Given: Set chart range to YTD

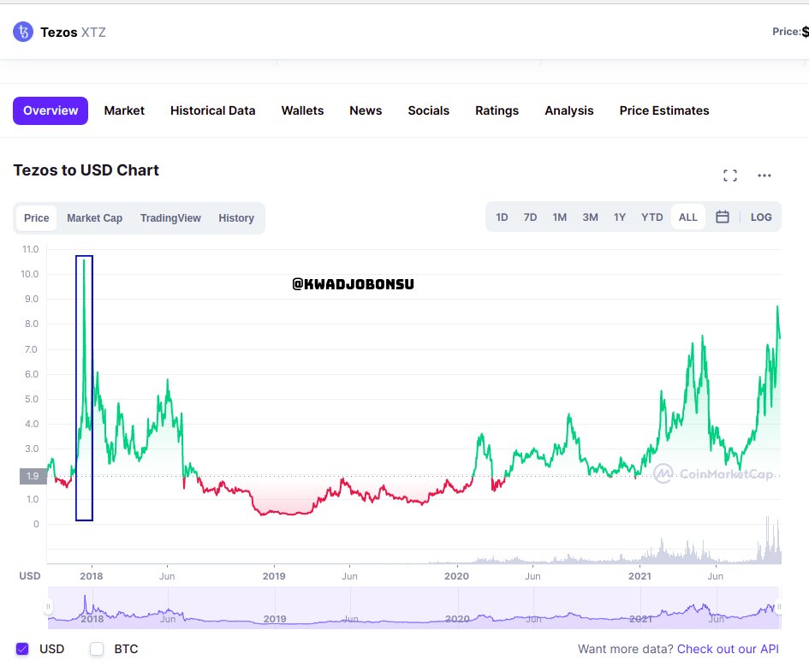Looking at the screenshot, I should pyautogui.click(x=652, y=217).
